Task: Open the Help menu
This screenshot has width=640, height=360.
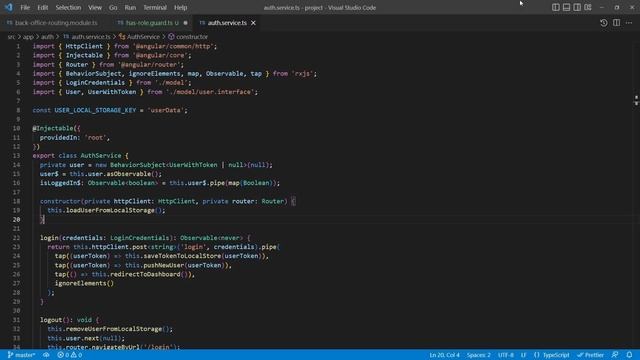Action: (x=180, y=7)
